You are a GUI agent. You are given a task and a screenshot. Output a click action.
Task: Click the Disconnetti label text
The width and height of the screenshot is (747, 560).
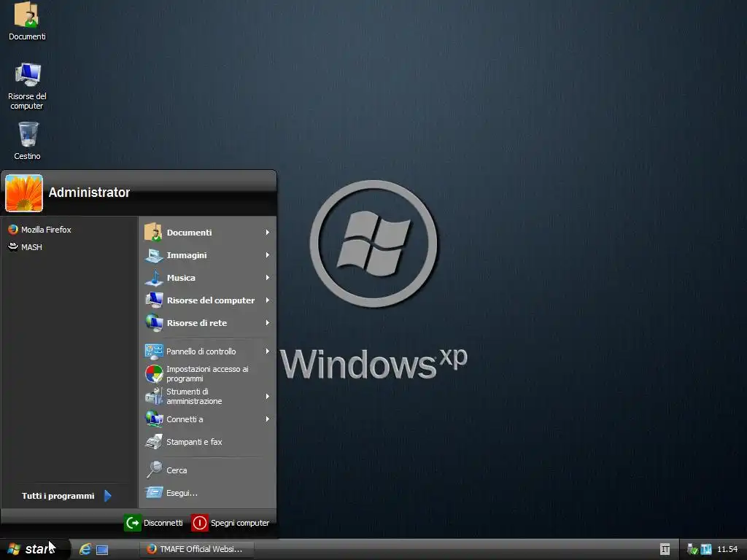click(163, 523)
